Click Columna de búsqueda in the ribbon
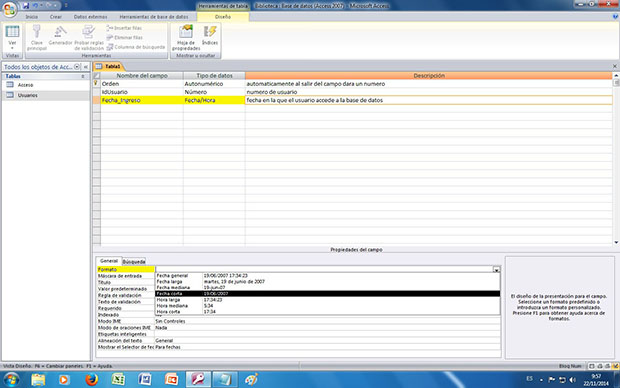 (136, 47)
